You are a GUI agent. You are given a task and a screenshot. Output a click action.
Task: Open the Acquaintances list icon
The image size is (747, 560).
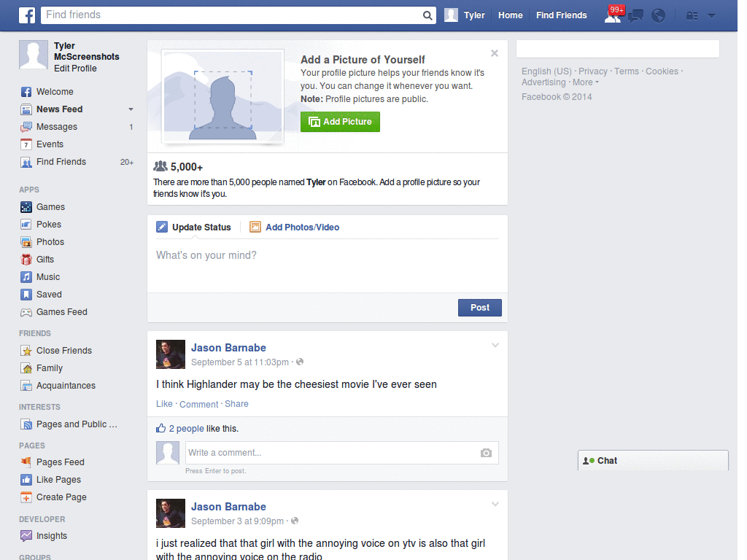coord(26,386)
